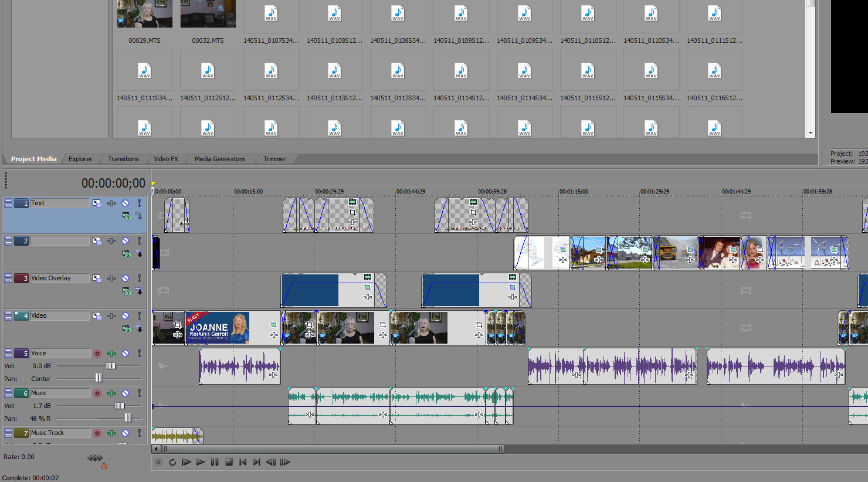Arm the Voice track for recording
The image size is (868, 482).
[97, 354]
